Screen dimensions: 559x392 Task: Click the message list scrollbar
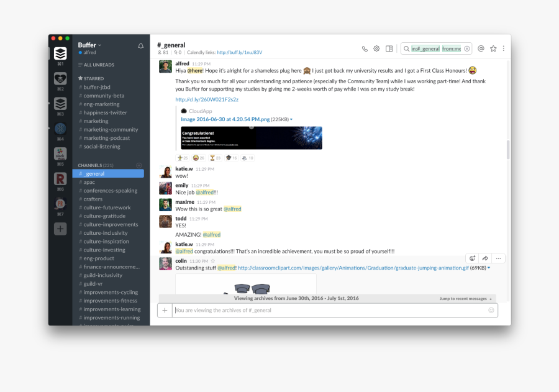pos(508,150)
